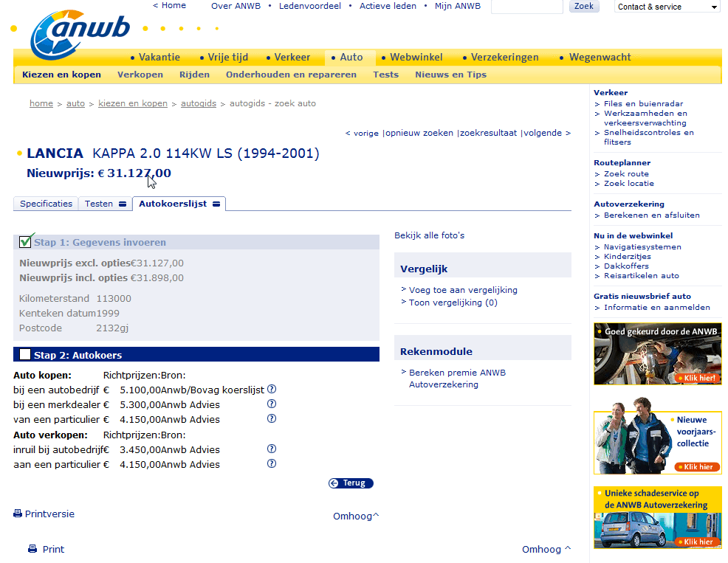Screen dimensions: 728x563
Task: Open 'Files en buienradar' sidebar link
Action: pyautogui.click(x=644, y=103)
